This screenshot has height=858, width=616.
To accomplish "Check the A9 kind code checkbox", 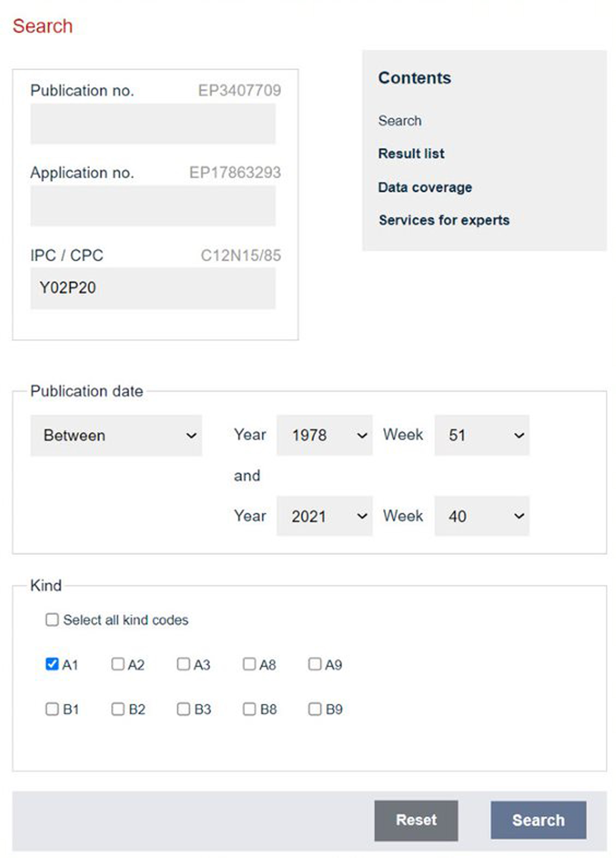I will click(314, 664).
